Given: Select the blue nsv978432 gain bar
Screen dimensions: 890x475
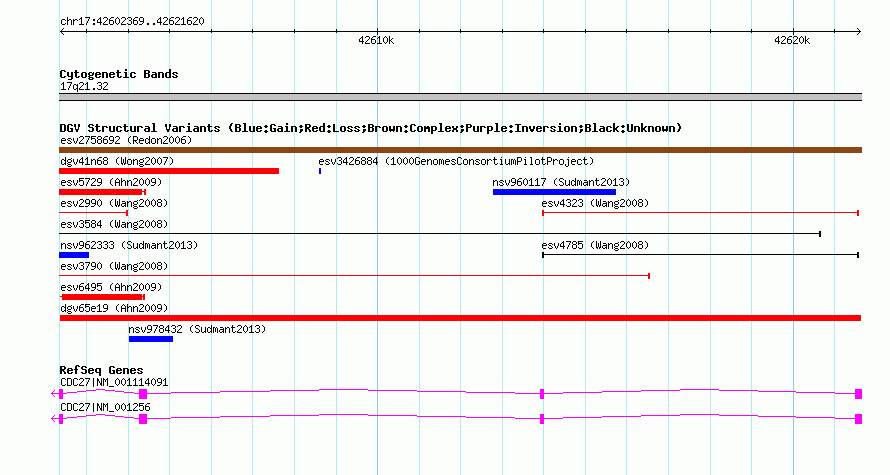Looking at the screenshot, I should 151,339.
